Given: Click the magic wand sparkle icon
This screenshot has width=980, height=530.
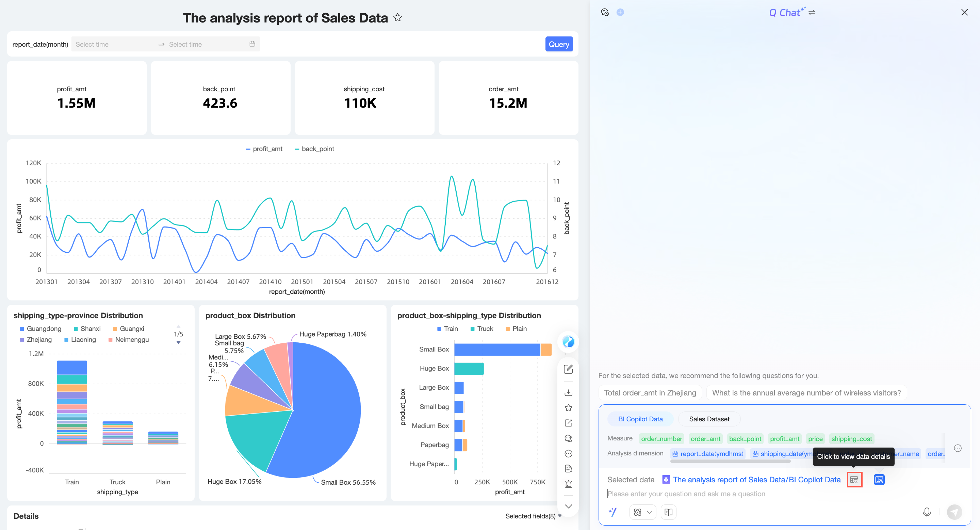Looking at the screenshot, I should pyautogui.click(x=612, y=512).
